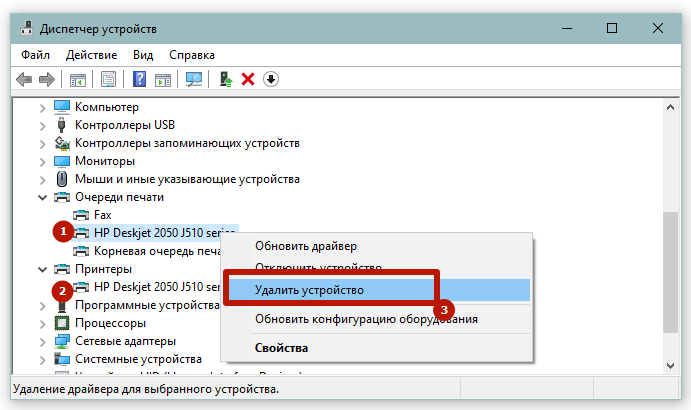
Task: Expand the Программные устройства node
Action: pos(43,306)
